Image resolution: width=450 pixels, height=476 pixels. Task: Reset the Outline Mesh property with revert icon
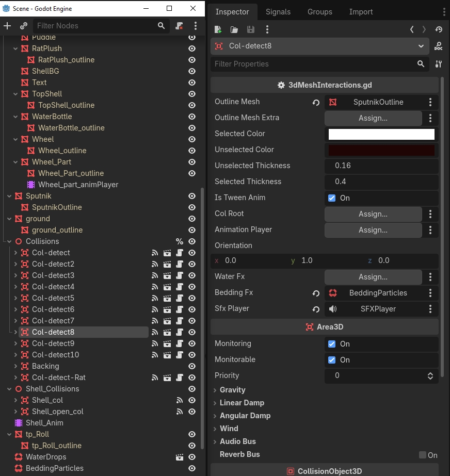pyautogui.click(x=316, y=102)
